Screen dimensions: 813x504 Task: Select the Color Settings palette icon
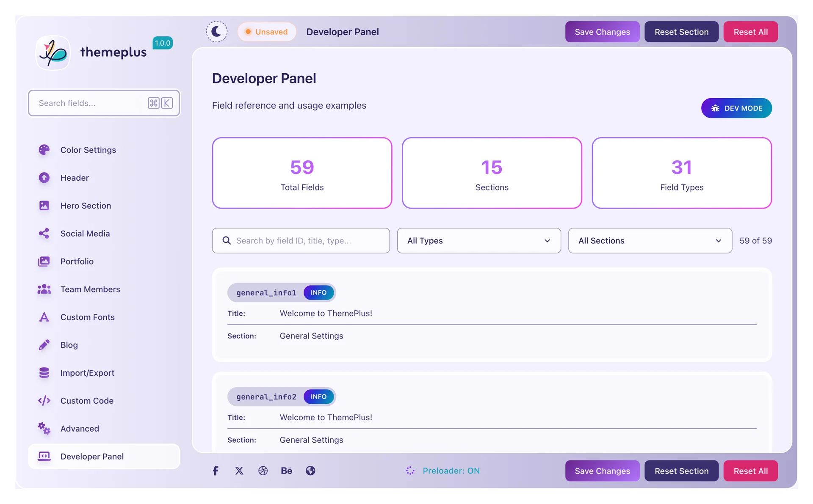[44, 149]
